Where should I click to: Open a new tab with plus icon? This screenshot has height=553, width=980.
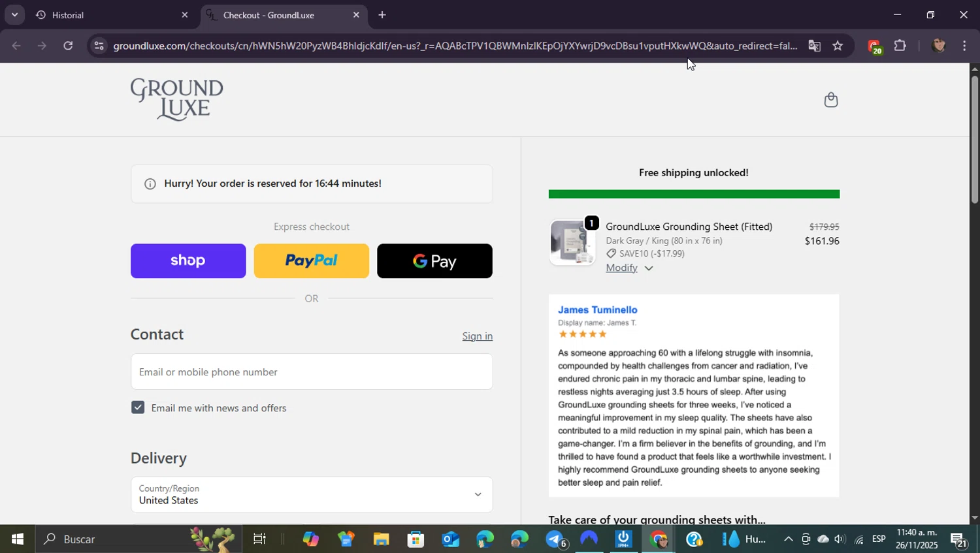click(382, 15)
